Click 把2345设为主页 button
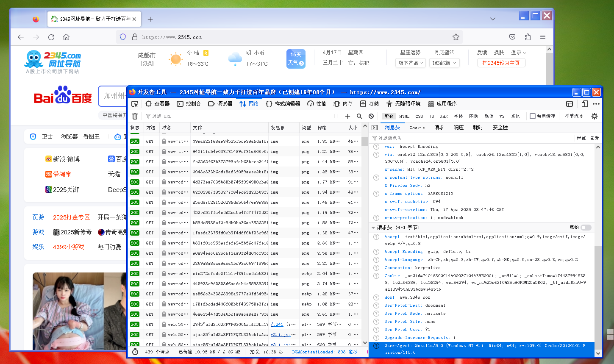This screenshot has height=364, width=614. click(501, 63)
